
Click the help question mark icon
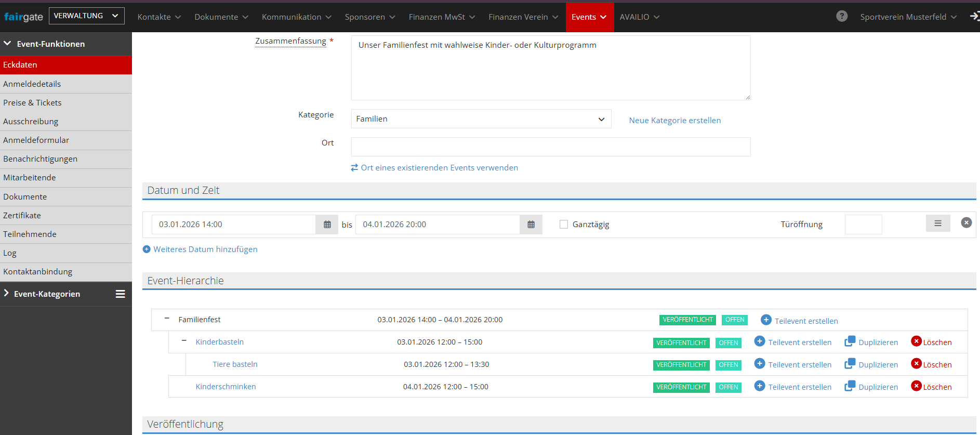tap(842, 17)
